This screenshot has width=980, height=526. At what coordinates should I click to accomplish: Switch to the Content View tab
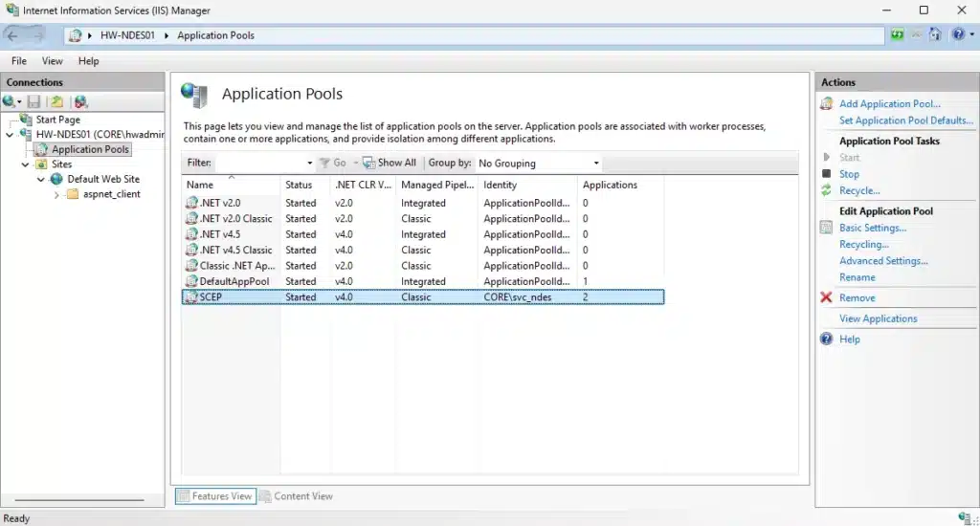click(x=296, y=496)
